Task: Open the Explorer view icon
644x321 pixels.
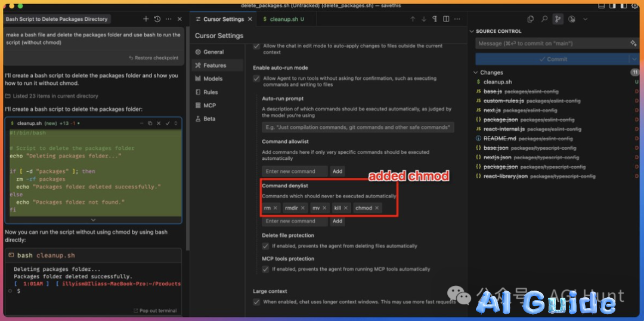Action: tap(530, 19)
